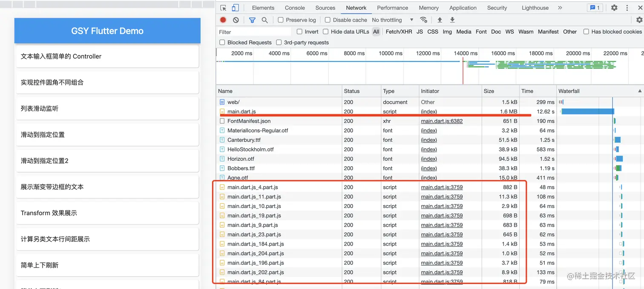Filter requests by JS type
The height and width of the screenshot is (289, 644).
(420, 32)
